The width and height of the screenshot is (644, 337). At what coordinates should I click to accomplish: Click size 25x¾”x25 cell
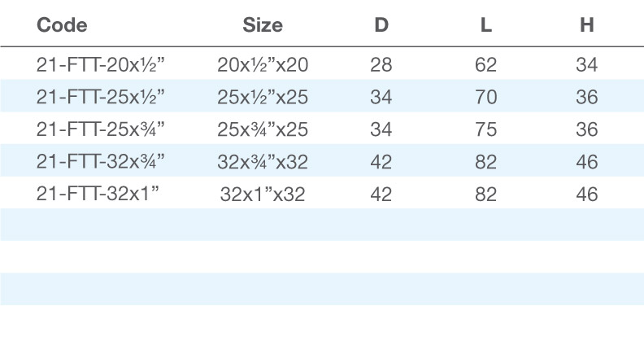[263, 129]
